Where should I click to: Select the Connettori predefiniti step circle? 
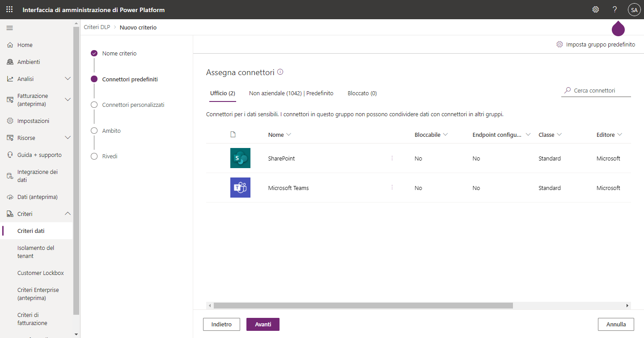pyautogui.click(x=94, y=79)
